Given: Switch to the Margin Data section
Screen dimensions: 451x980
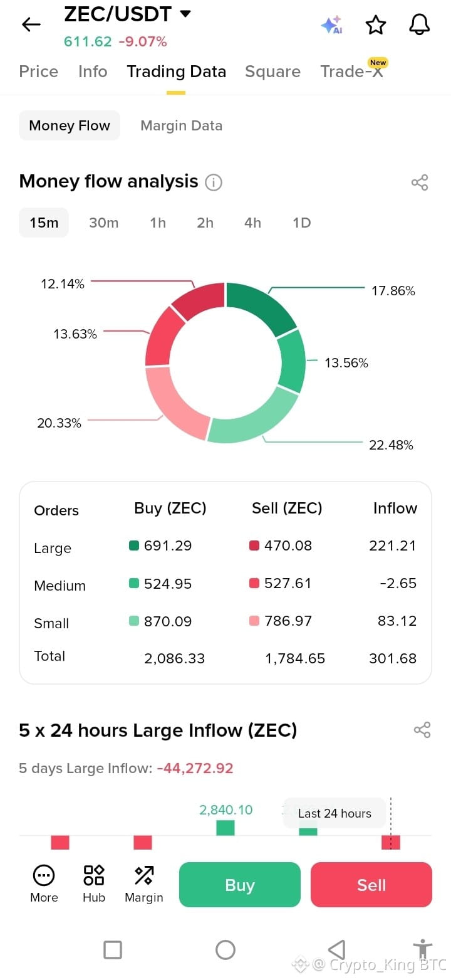Looking at the screenshot, I should [181, 125].
